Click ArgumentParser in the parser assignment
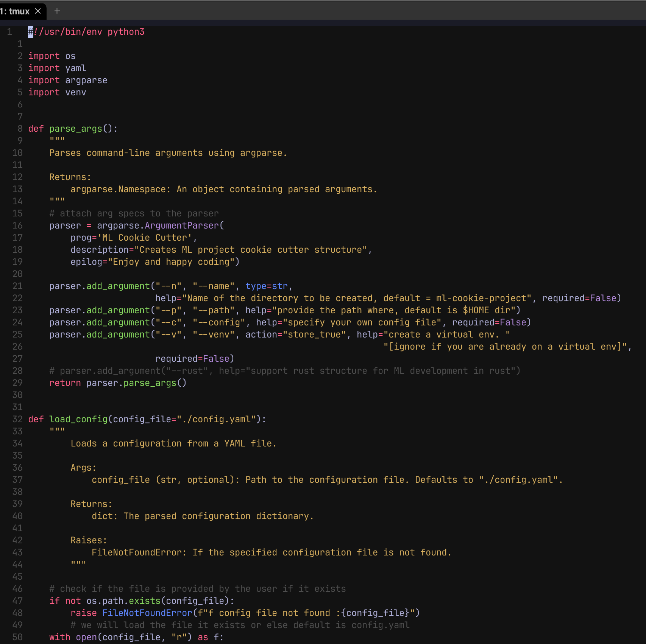646x644 pixels. [182, 226]
